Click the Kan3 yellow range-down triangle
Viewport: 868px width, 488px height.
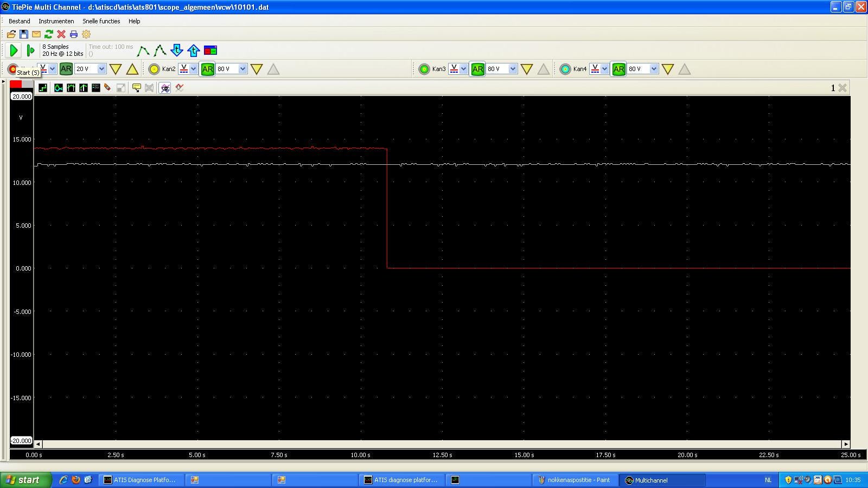(526, 69)
